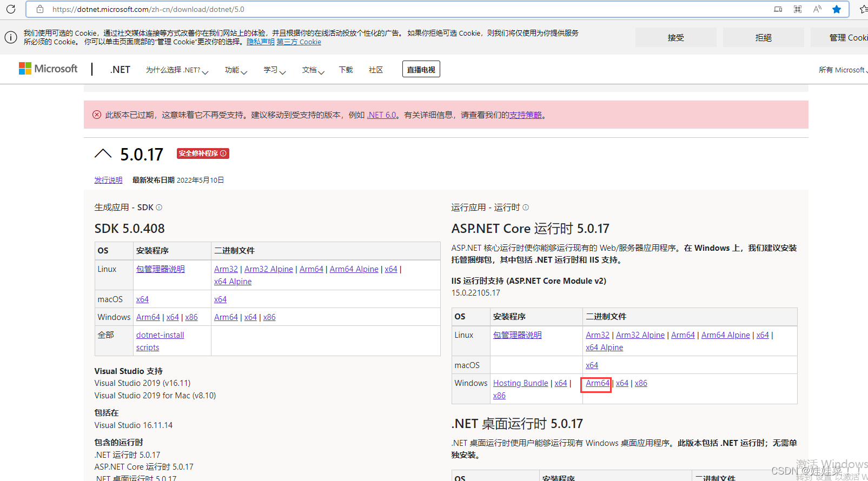Viewport: 868px width, 481px height.
Task: Download SDK Windows Arm64 binary
Action: tap(226, 317)
